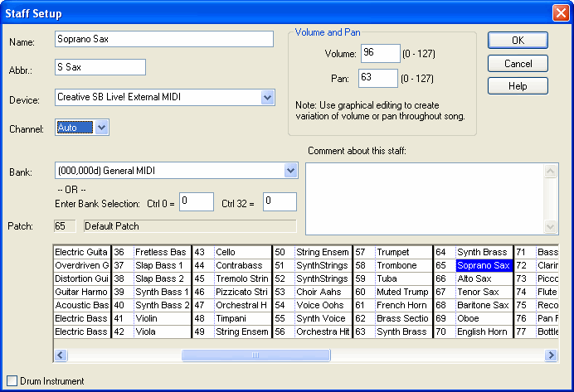
Task: Select the Volume value field
Action: [379, 54]
